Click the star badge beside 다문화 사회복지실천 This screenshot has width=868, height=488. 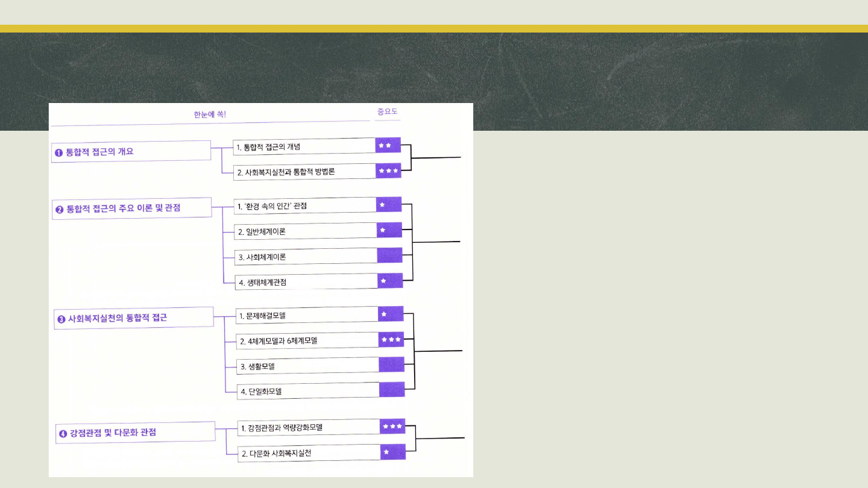[393, 452]
